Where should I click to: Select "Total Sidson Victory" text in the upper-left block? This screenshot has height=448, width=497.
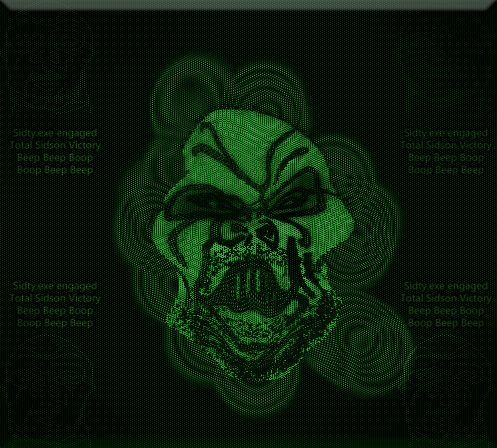pos(55,145)
